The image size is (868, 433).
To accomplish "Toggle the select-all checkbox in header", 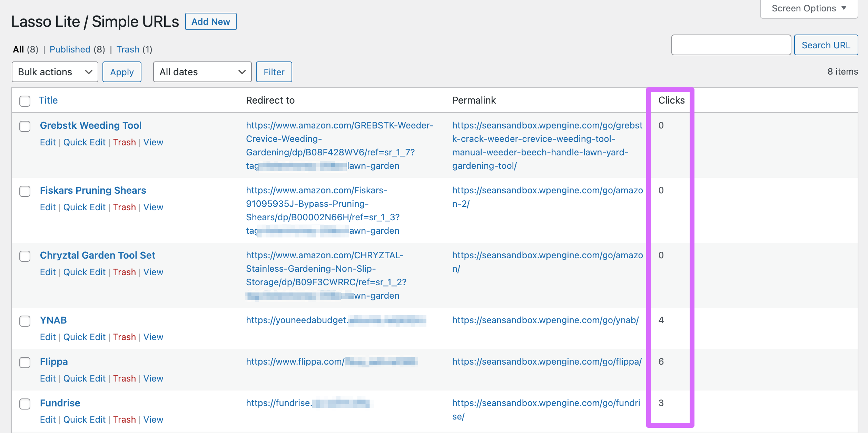I will 25,101.
